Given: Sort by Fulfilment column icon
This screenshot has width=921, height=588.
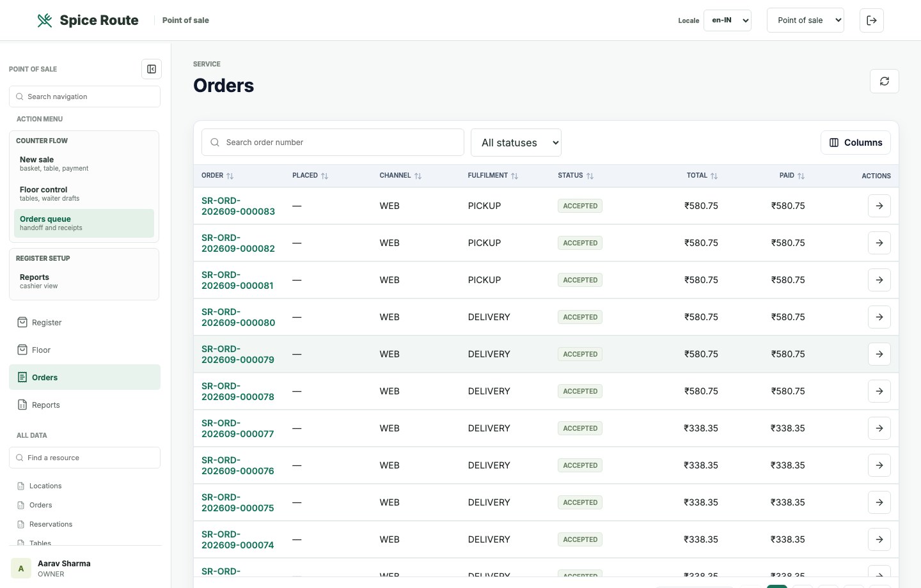Looking at the screenshot, I should tap(515, 176).
